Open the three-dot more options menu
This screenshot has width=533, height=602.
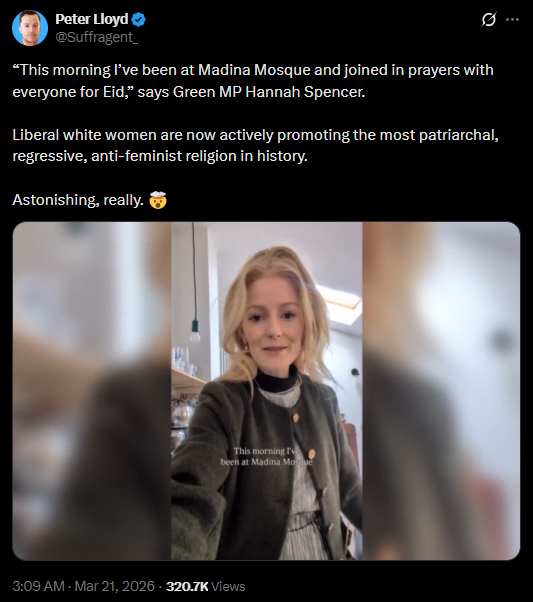click(x=513, y=19)
